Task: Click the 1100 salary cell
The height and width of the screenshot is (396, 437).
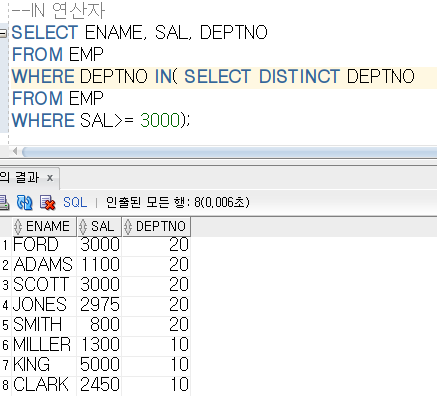Action: [x=99, y=265]
